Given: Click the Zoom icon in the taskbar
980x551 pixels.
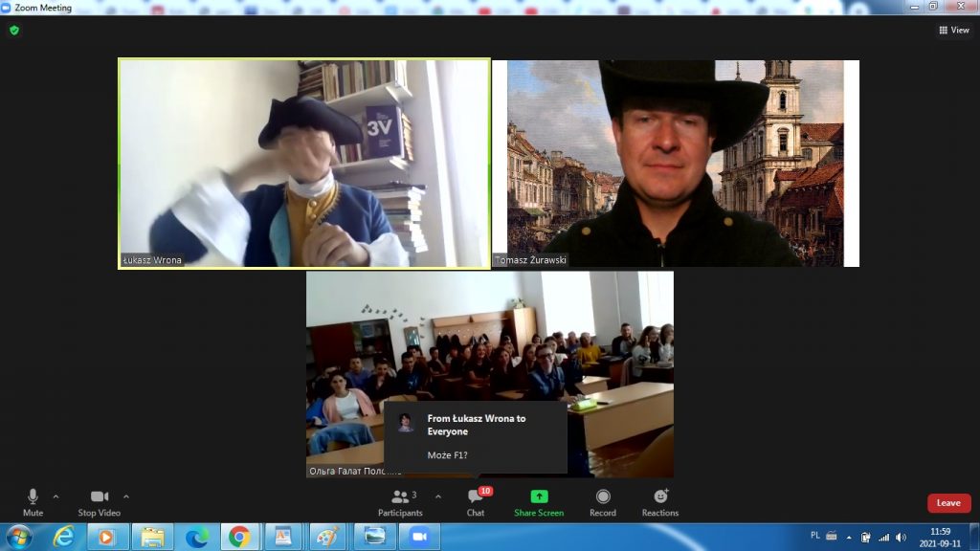Looking at the screenshot, I should (x=418, y=537).
